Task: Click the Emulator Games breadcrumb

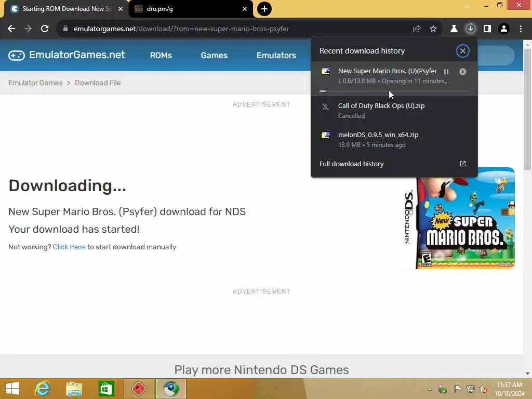Action: [x=35, y=83]
